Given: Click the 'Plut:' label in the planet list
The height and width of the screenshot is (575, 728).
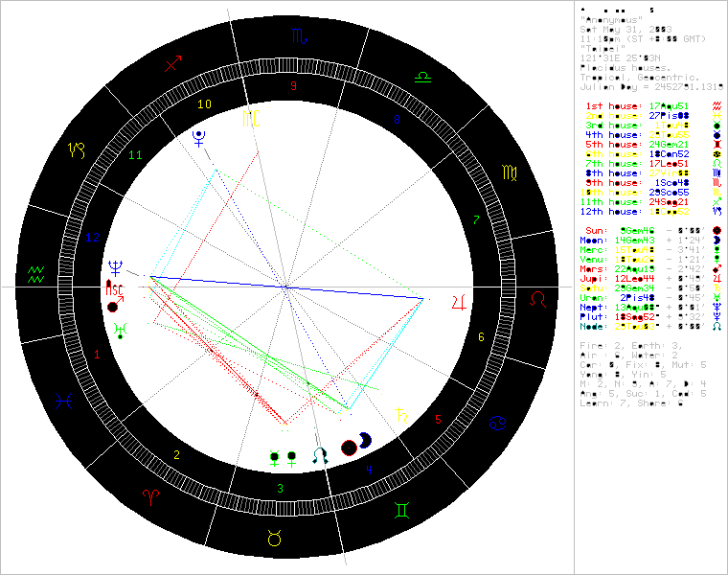Looking at the screenshot, I should (x=594, y=317).
